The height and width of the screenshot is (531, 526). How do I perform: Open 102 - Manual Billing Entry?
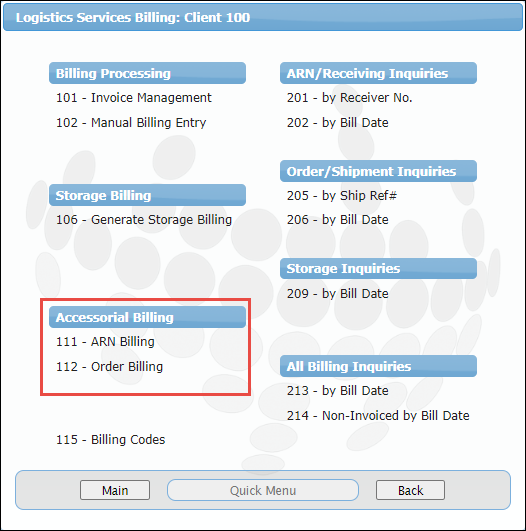[x=131, y=123]
